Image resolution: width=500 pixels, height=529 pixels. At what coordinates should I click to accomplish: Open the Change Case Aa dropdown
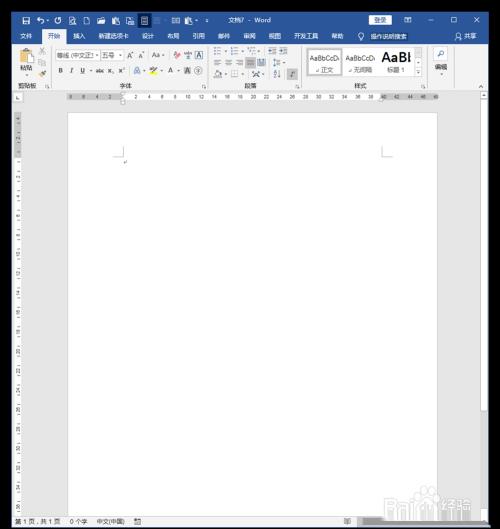click(158, 55)
